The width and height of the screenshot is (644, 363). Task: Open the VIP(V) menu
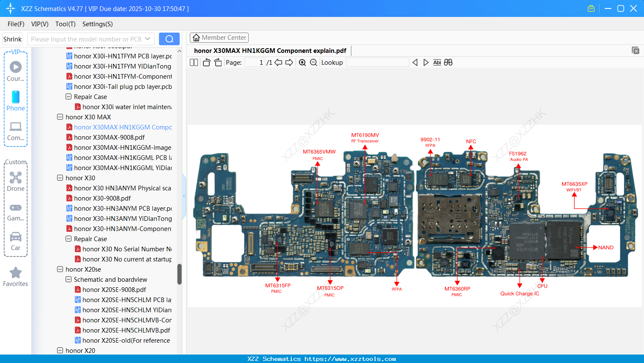(x=40, y=24)
